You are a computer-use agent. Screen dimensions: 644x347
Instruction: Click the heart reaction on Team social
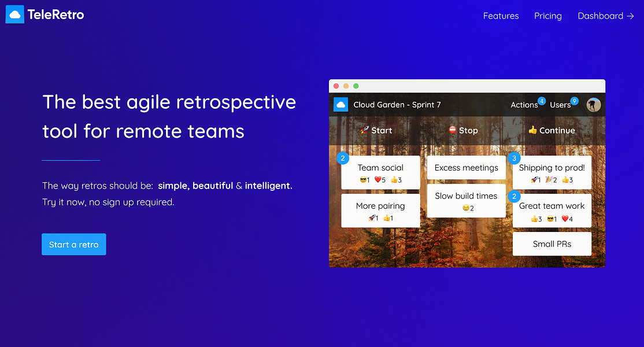[380, 180]
